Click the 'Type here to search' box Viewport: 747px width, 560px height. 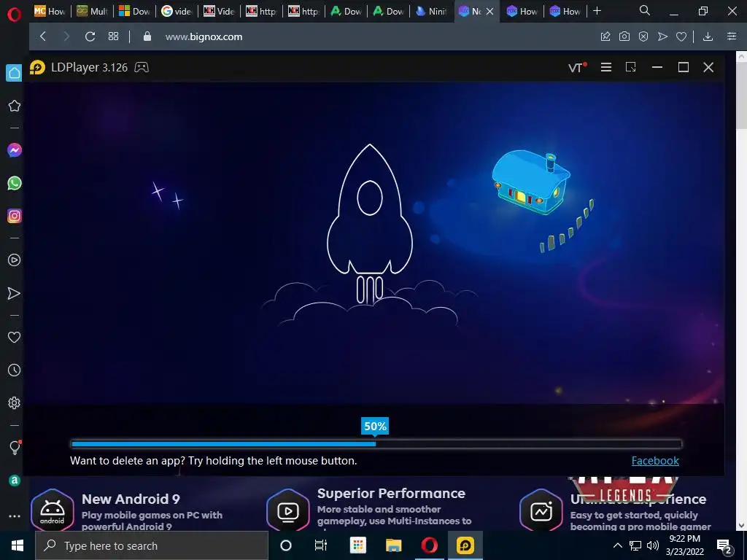click(x=152, y=545)
